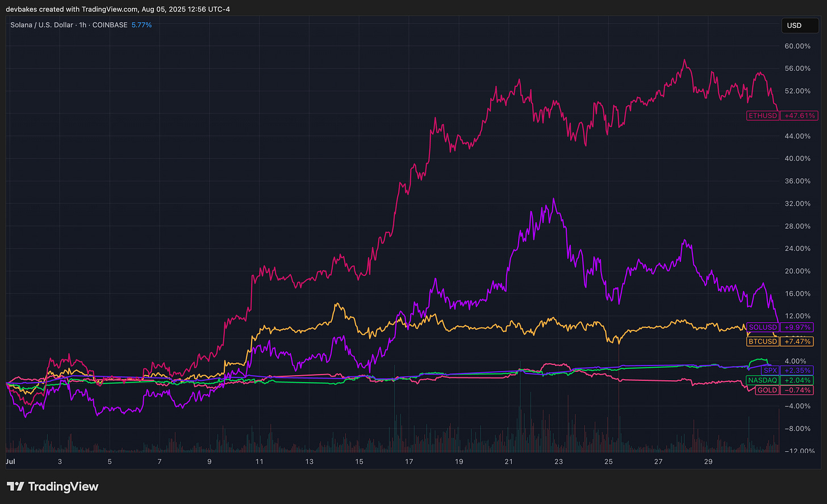
Task: Click the 27 date on time axis
Action: [658, 461]
